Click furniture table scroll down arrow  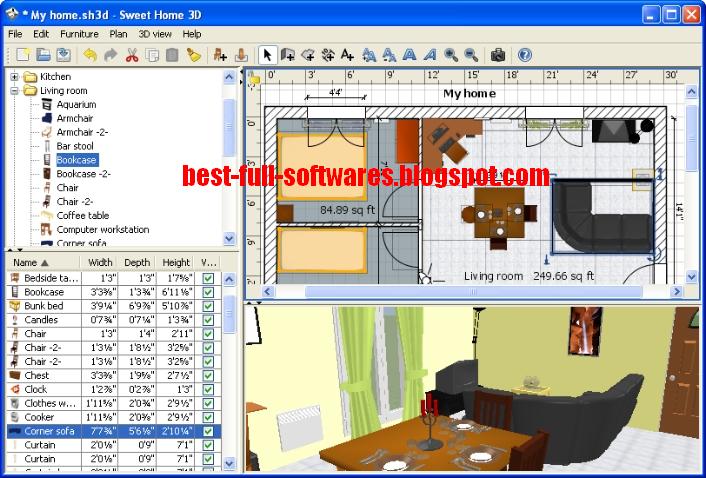coord(229,463)
